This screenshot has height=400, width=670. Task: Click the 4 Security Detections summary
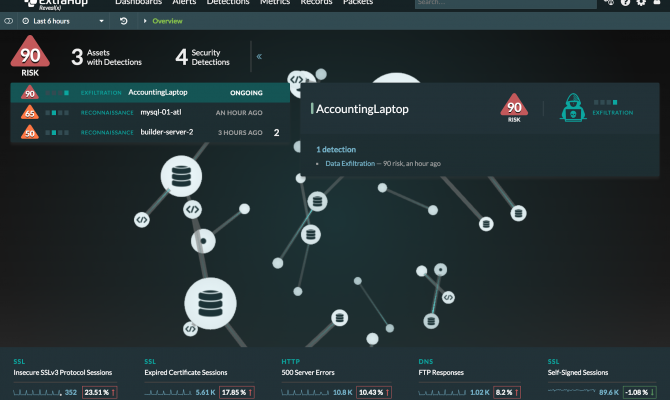point(203,57)
